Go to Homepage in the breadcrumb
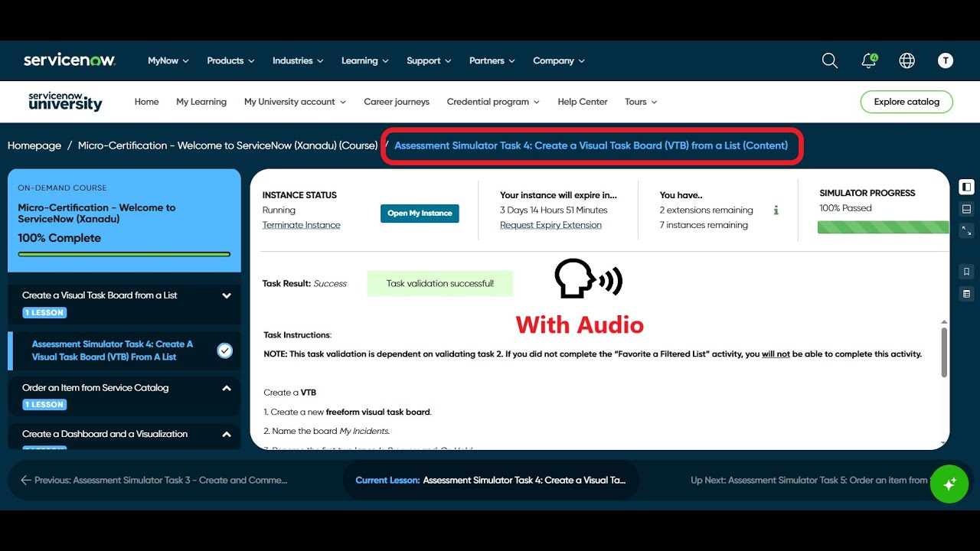This screenshot has width=980, height=551. (34, 145)
